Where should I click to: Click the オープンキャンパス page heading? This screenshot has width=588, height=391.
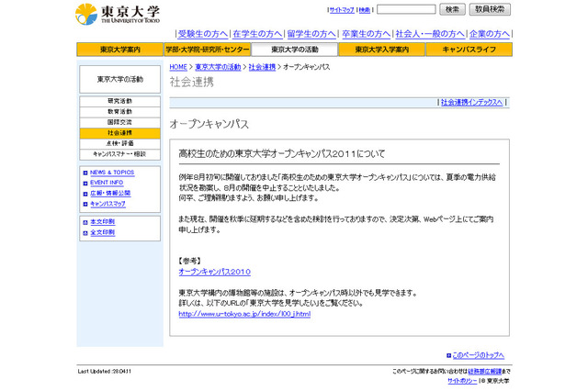(209, 124)
